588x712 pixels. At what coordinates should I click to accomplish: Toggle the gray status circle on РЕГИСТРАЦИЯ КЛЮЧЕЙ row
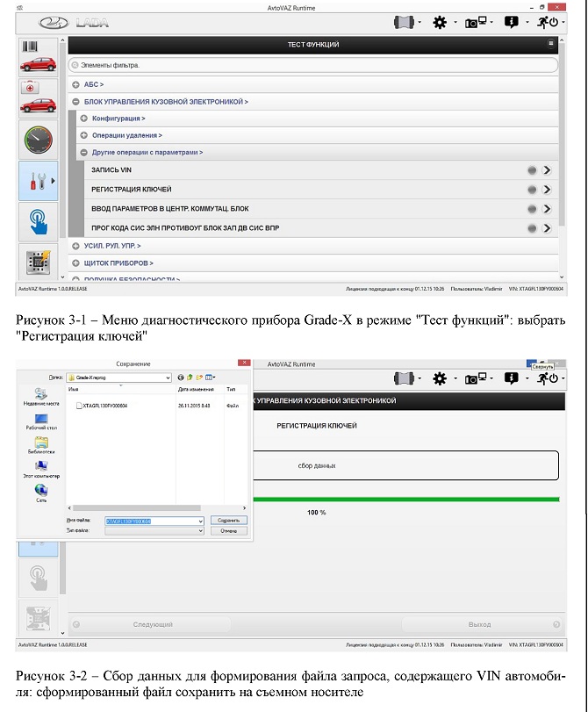point(532,190)
